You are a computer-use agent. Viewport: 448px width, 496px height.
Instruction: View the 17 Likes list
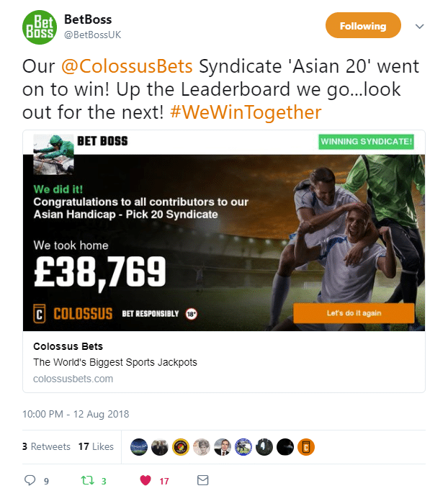pyautogui.click(x=96, y=446)
